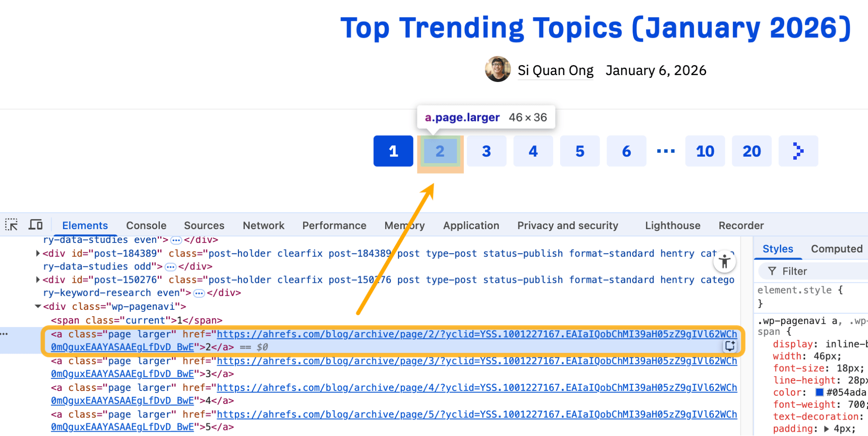
Task: Click the three-dot menu beside selected node
Action: coord(4,334)
